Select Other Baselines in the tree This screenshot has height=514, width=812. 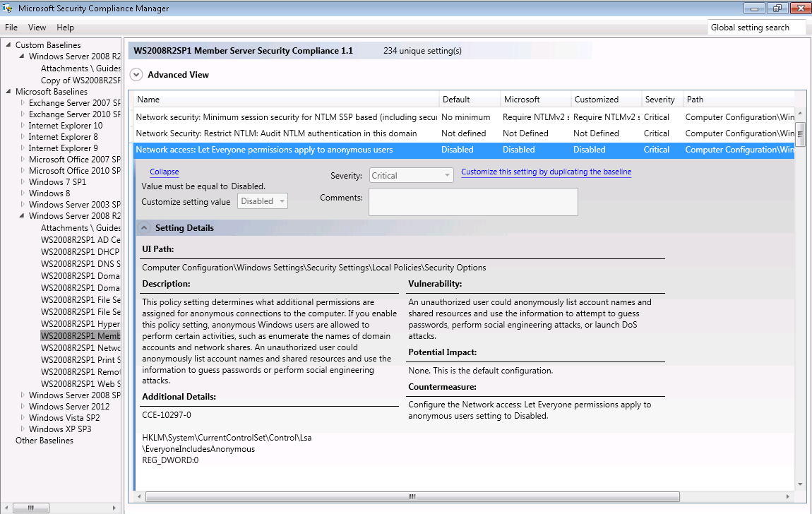click(44, 441)
